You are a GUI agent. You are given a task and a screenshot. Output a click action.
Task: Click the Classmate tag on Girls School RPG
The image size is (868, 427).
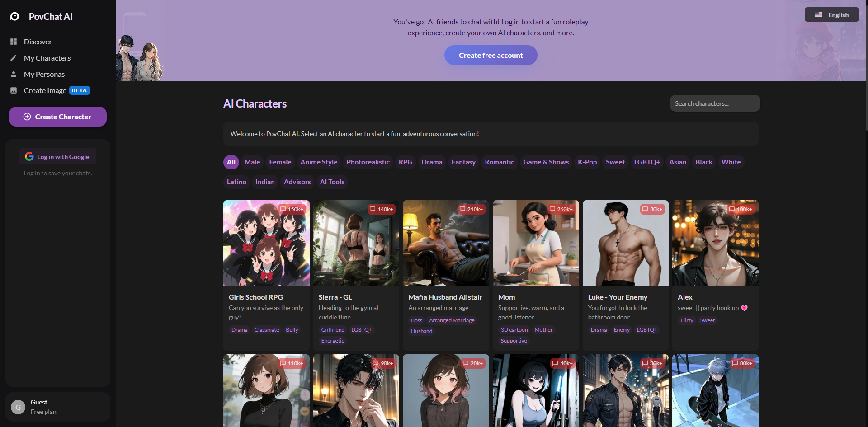click(x=266, y=330)
